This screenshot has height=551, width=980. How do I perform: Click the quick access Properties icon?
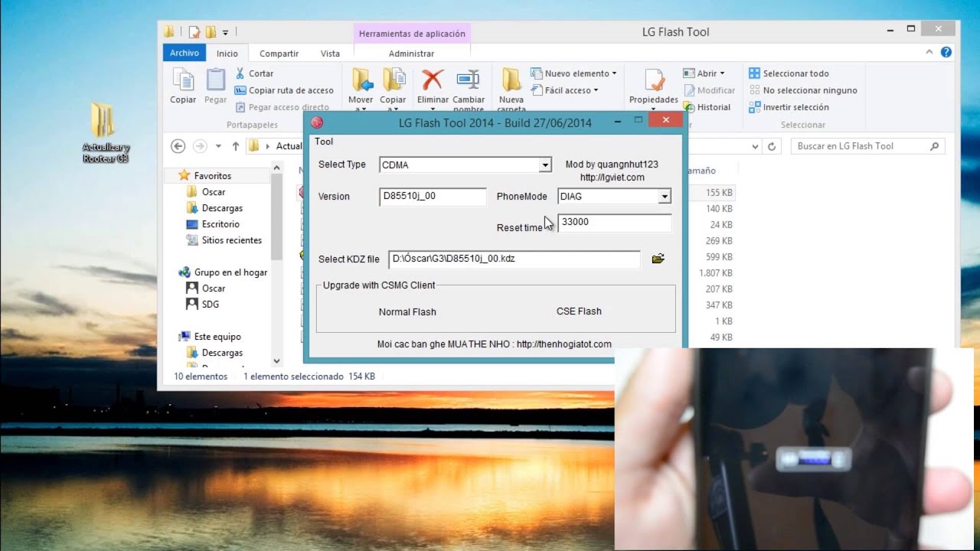[x=194, y=32]
